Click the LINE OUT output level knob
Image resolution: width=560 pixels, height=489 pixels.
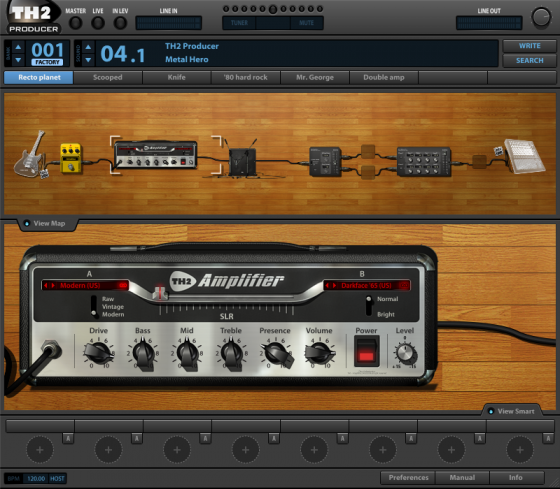541,17
